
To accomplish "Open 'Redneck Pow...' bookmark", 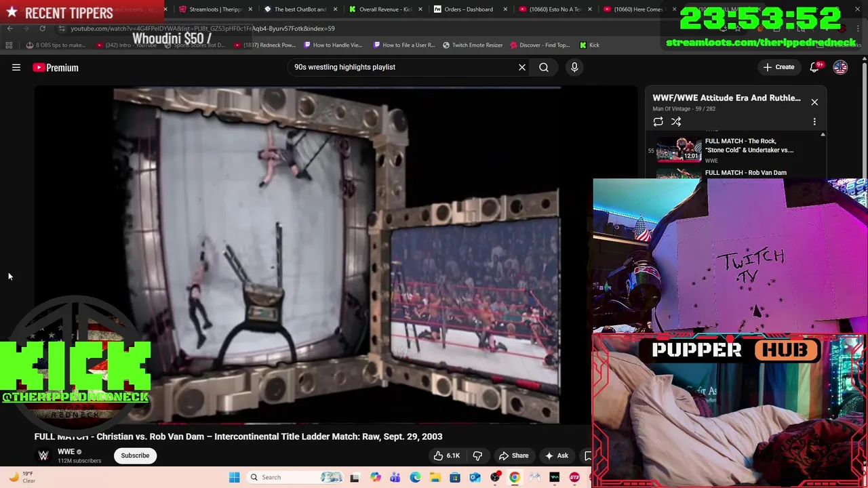I will pyautogui.click(x=265, y=45).
